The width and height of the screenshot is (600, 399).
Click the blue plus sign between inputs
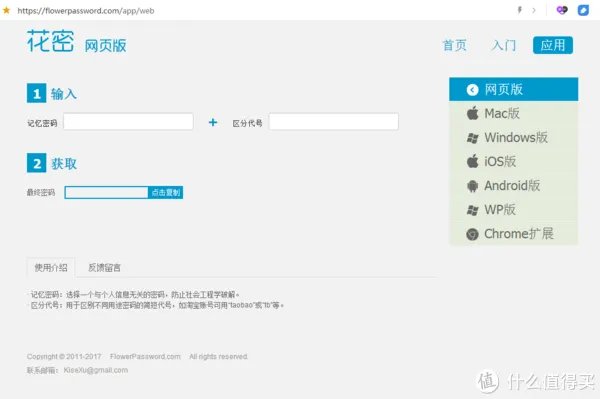tap(213, 122)
